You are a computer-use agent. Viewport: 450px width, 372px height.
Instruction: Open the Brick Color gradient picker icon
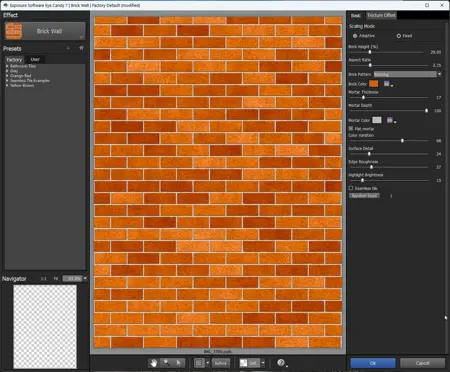387,84
